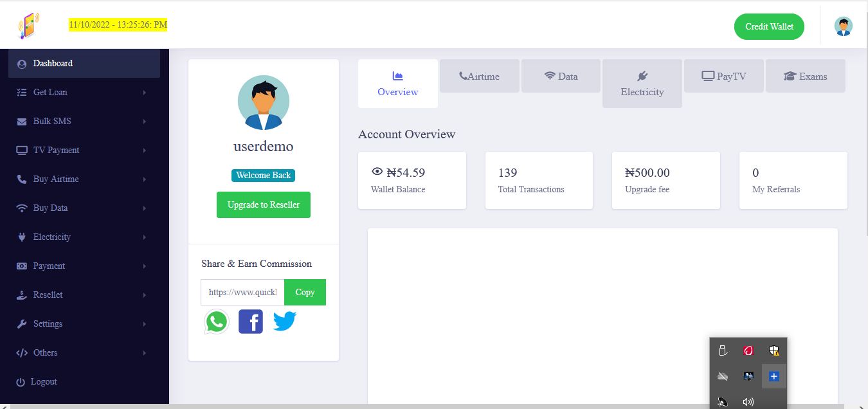
Task: Switch to the Airtime tab
Action: coord(479,76)
